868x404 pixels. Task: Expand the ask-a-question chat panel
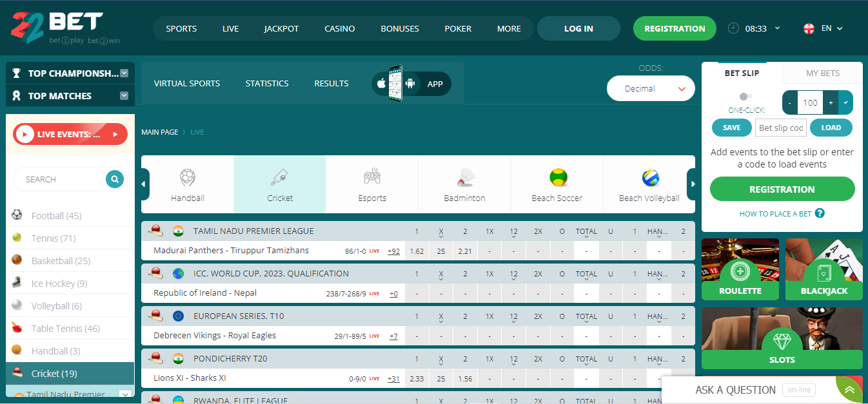tap(850, 389)
